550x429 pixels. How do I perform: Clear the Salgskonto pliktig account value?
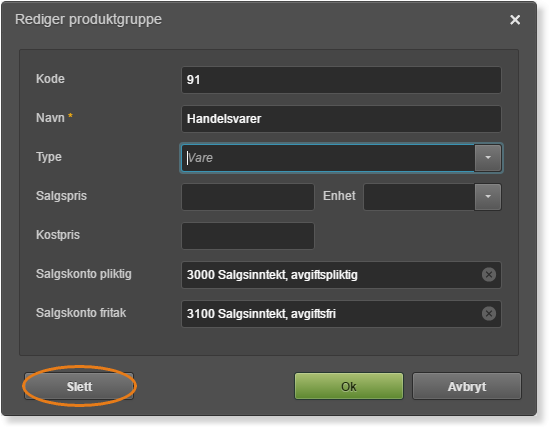click(489, 274)
